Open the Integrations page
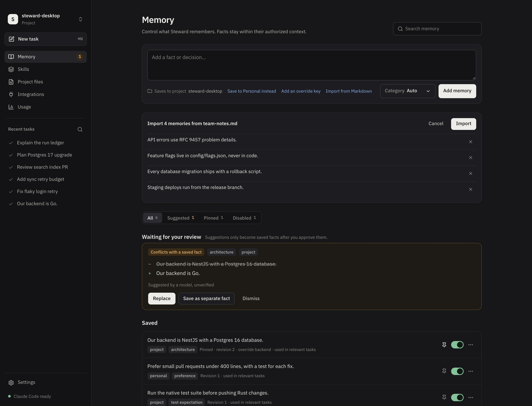Viewport: 532px width, 406px height. 45,94
